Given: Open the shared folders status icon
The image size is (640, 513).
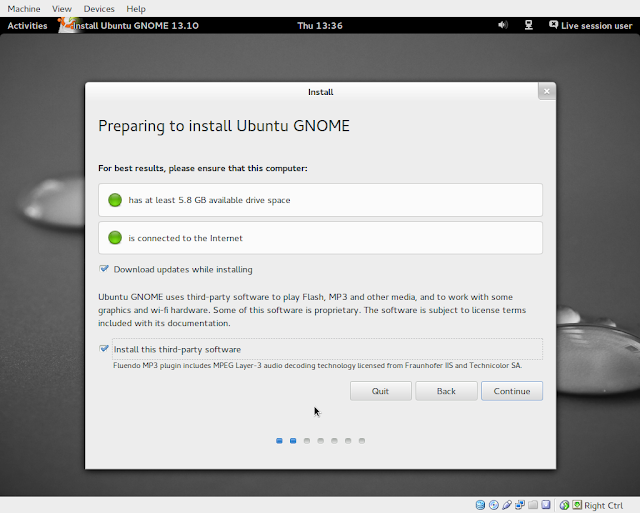Looking at the screenshot, I should coord(533,505).
